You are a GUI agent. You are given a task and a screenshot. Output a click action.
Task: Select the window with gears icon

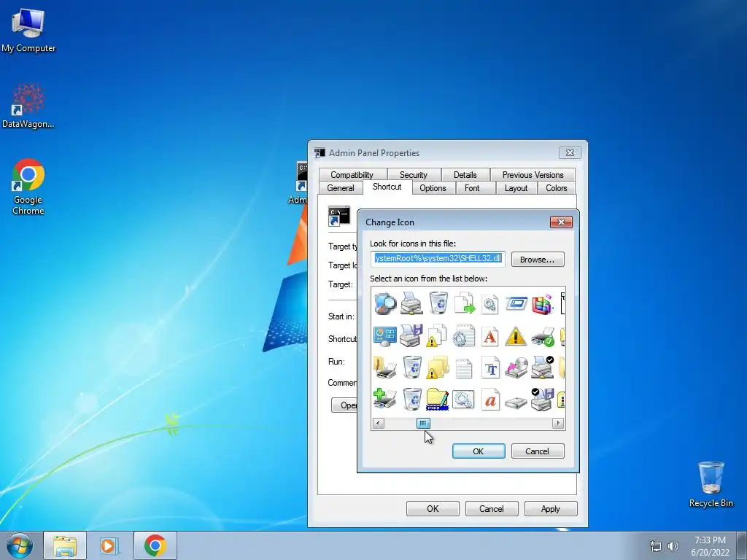pyautogui.click(x=463, y=399)
